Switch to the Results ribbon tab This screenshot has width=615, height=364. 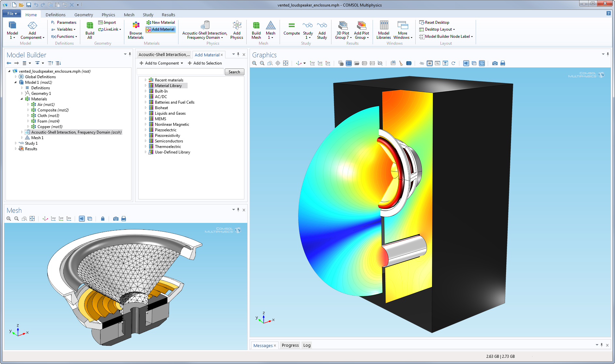point(168,15)
